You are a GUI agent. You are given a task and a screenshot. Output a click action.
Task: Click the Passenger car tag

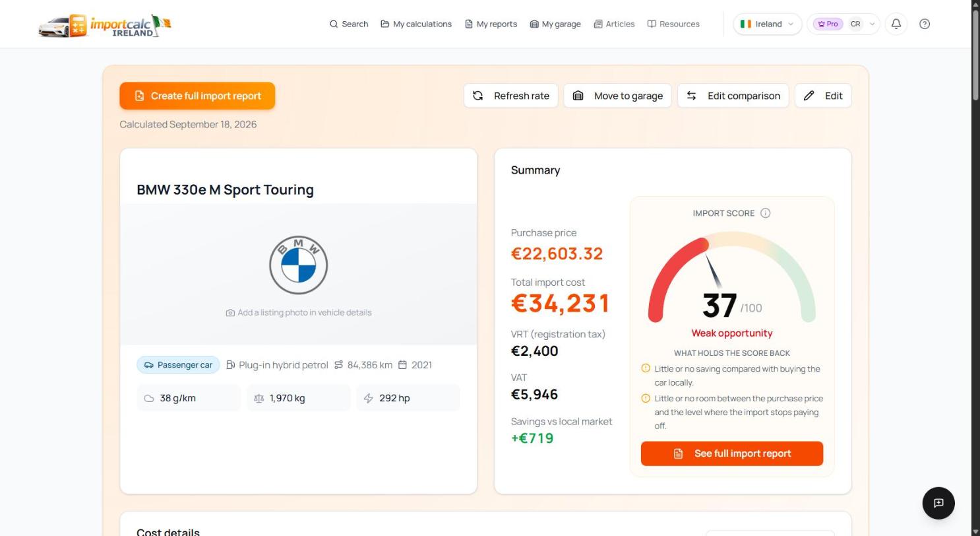178,365
